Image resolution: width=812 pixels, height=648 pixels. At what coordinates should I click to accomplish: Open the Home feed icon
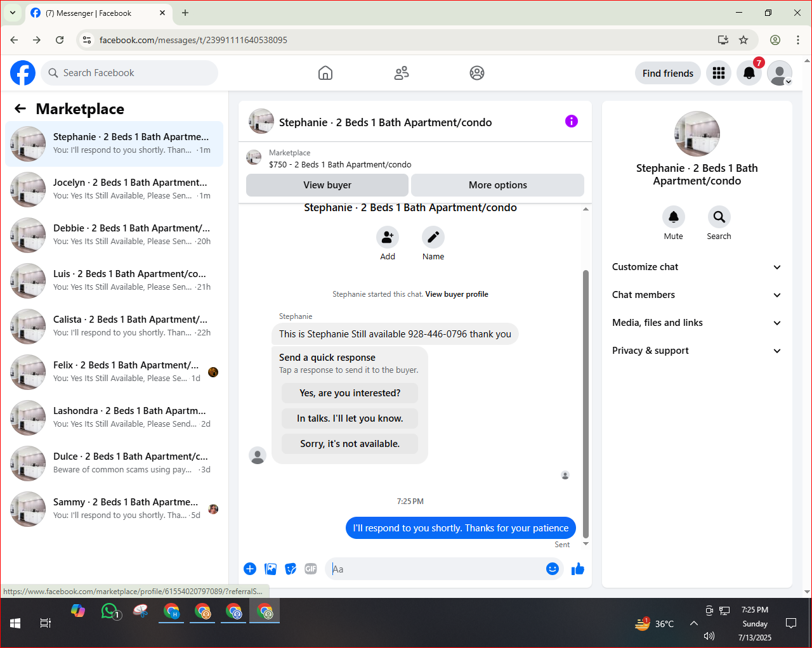325,73
